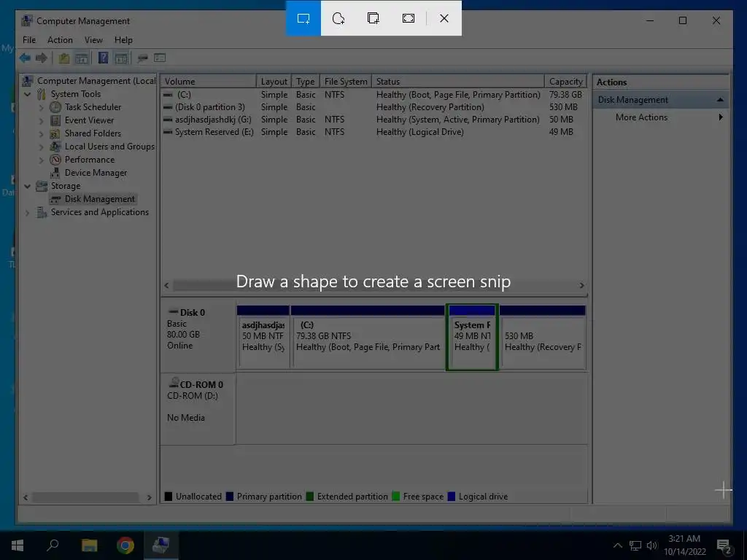Select Event Viewer in the tree
747x560 pixels.
(89, 120)
